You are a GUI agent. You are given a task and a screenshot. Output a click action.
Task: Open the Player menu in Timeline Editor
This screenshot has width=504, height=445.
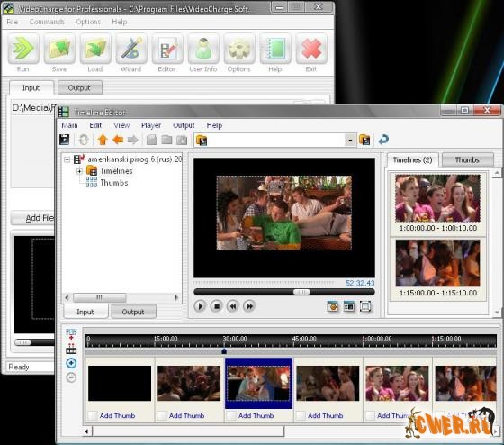point(151,125)
